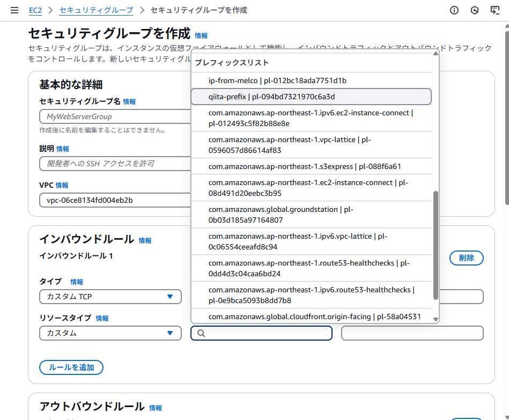Open the CloudShell screen icon in header

(495, 10)
